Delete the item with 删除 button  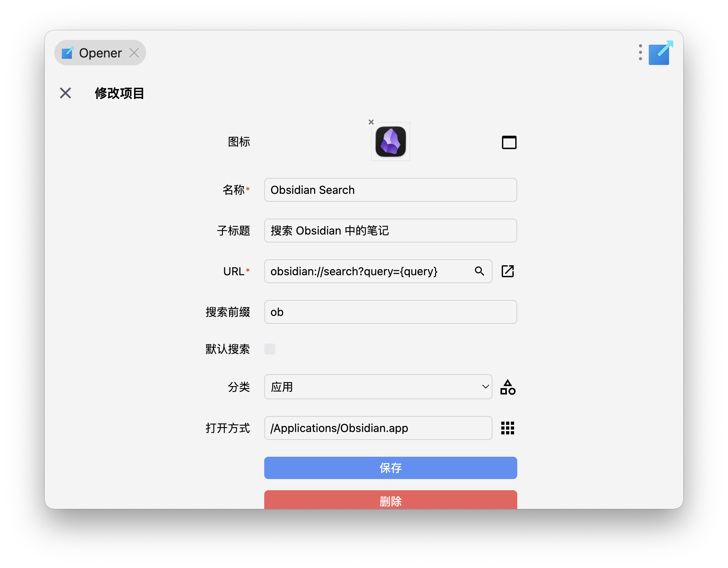(390, 500)
